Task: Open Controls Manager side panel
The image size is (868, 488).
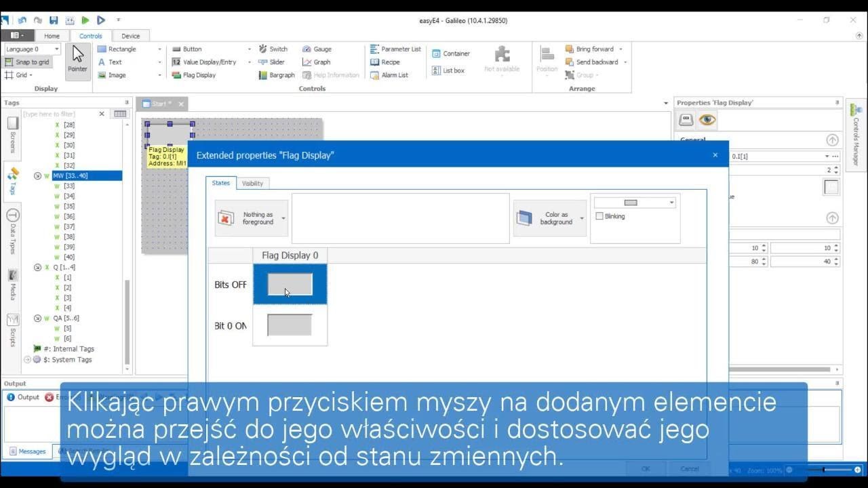Action: [856, 136]
